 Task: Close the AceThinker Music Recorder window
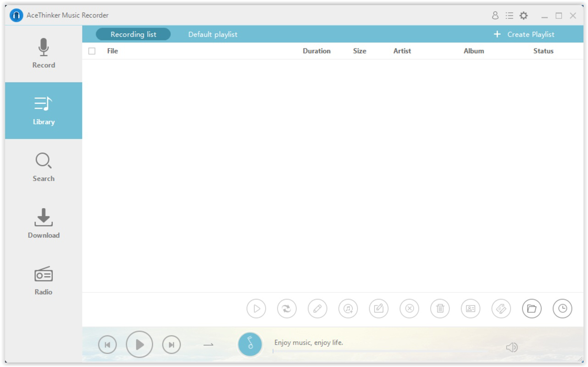(x=573, y=16)
